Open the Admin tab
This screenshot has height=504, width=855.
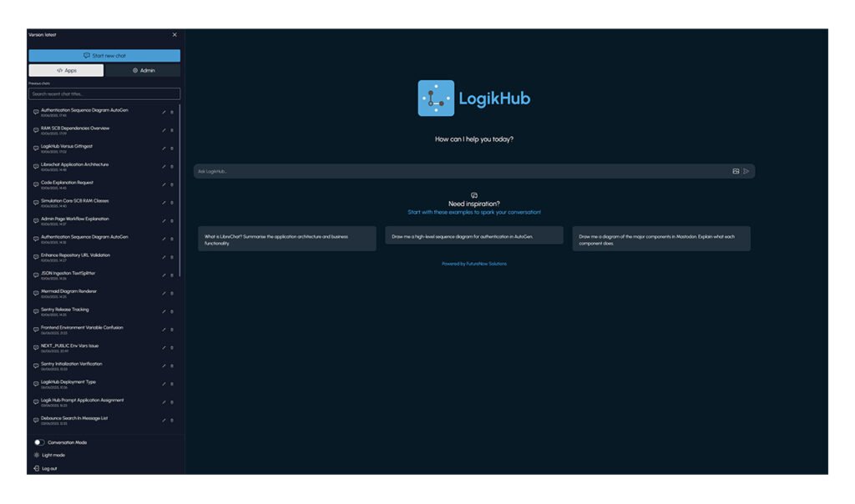(144, 70)
